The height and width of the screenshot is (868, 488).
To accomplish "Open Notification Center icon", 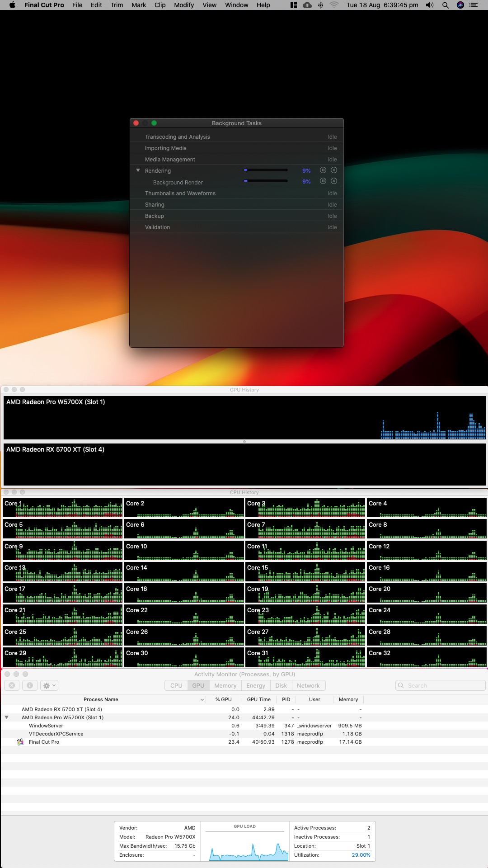I will (474, 5).
